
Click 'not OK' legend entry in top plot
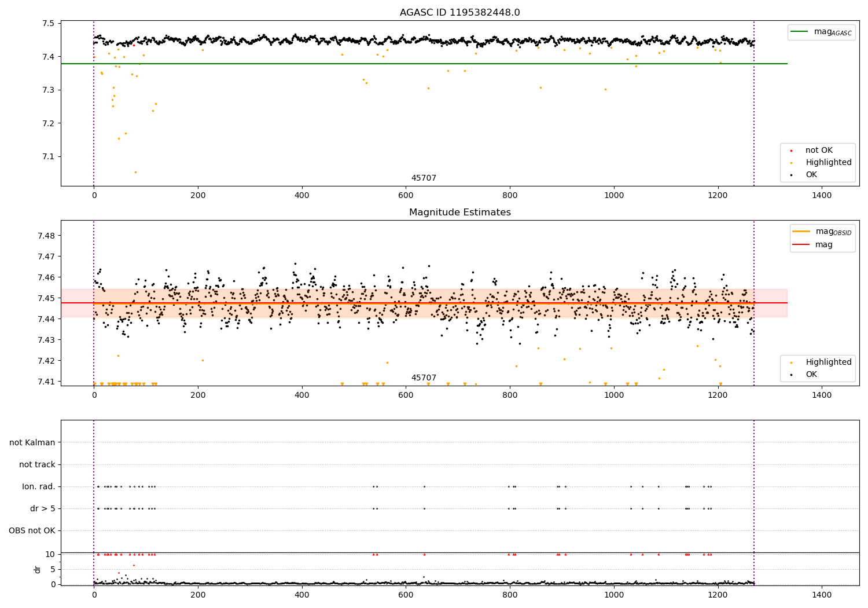(819, 151)
